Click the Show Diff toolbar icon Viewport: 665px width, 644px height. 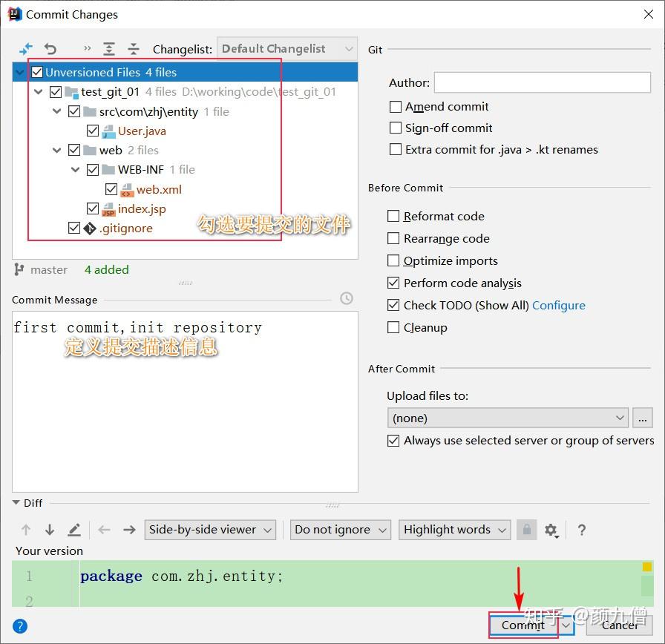pos(26,49)
